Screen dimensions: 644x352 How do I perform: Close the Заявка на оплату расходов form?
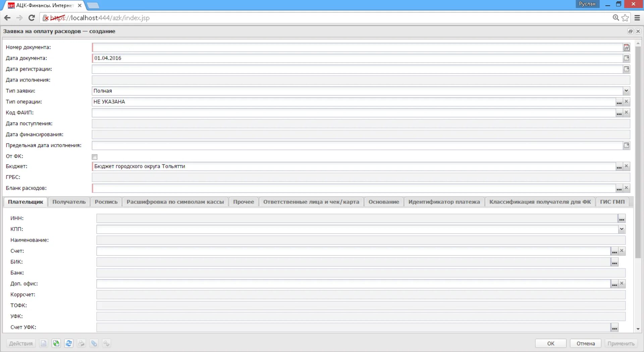point(638,31)
